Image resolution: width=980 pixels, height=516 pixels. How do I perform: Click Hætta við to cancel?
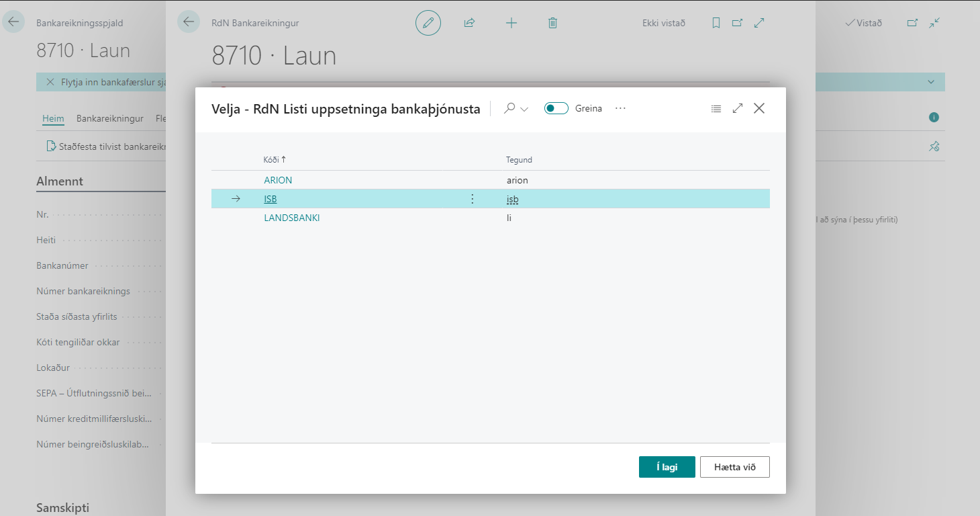(734, 467)
